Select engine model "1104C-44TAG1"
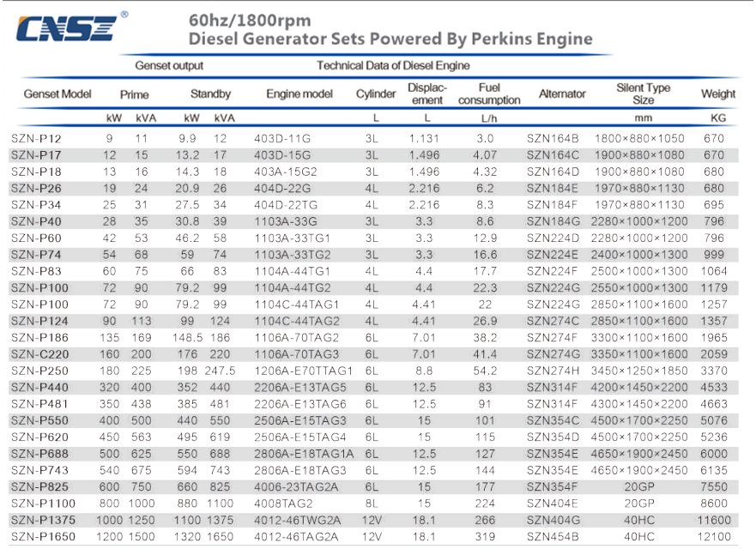Screen dimensions: 756x549 pos(297,305)
